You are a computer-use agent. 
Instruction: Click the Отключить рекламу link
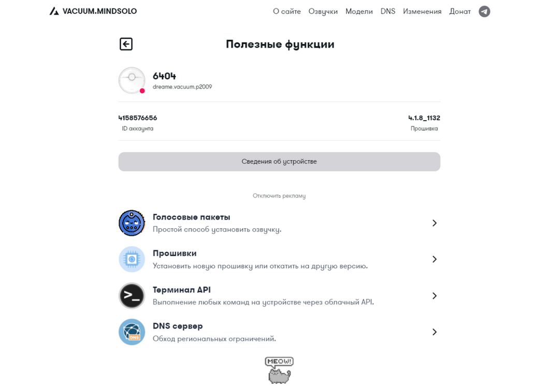(279, 195)
